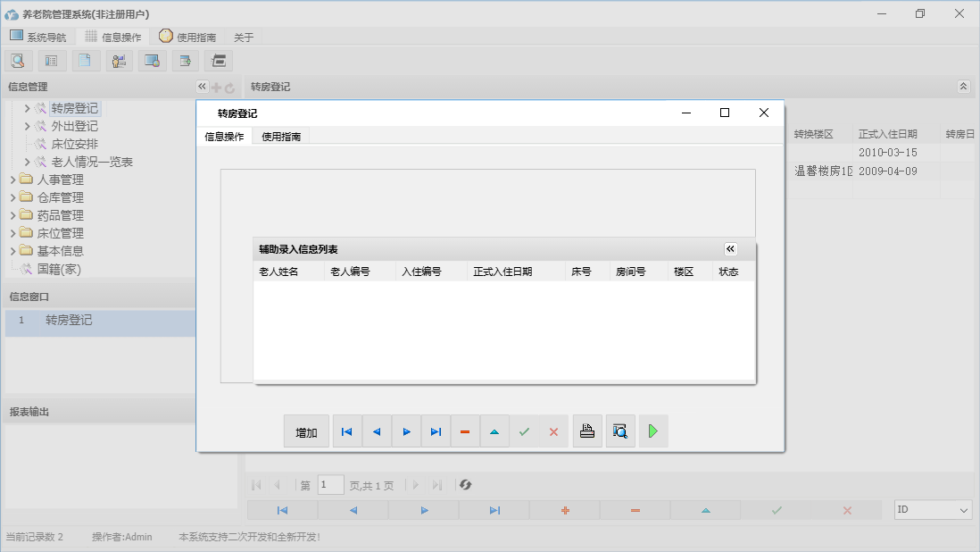Click the 正式入住日期 column header in the helper list

click(502, 272)
